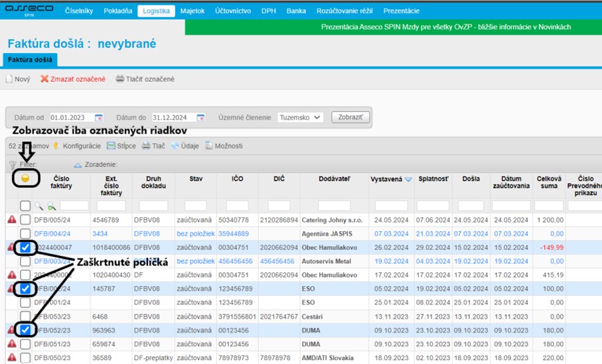602x364 pixels.
Task: Tick the checkbox for invoice DFB/004/24
Action: point(25,233)
